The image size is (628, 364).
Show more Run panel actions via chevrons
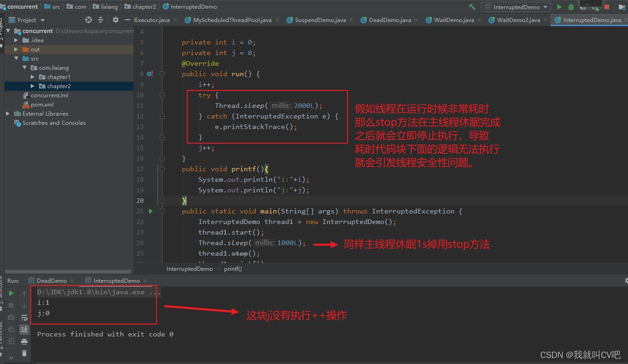pos(11,357)
